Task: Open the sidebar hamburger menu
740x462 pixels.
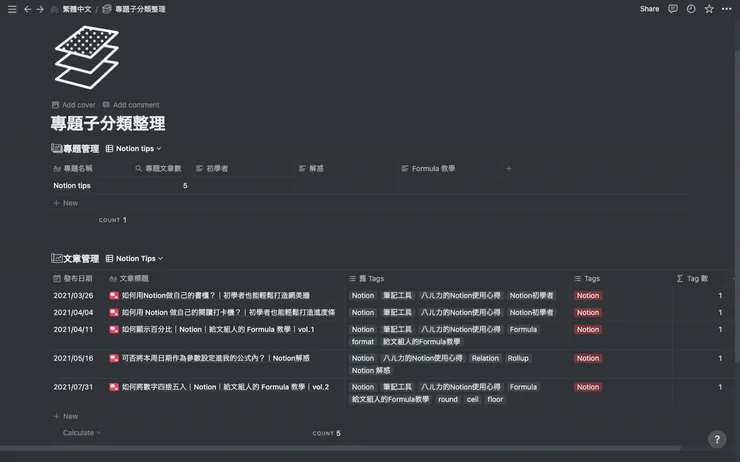Action: point(12,9)
